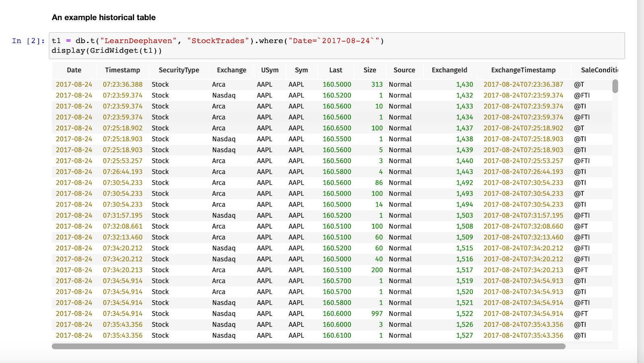This screenshot has height=363, width=644.
Task: Click ExchangeId cell 1,516
Action: pos(464,259)
